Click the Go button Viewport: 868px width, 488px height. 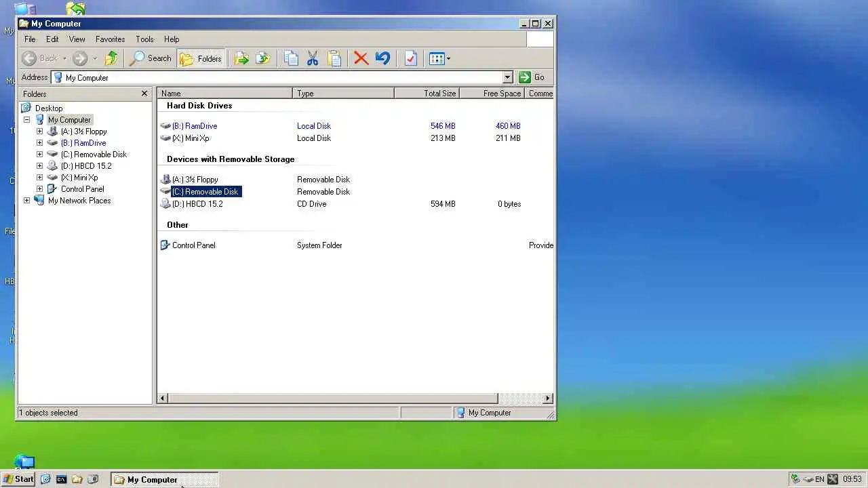[x=532, y=77]
